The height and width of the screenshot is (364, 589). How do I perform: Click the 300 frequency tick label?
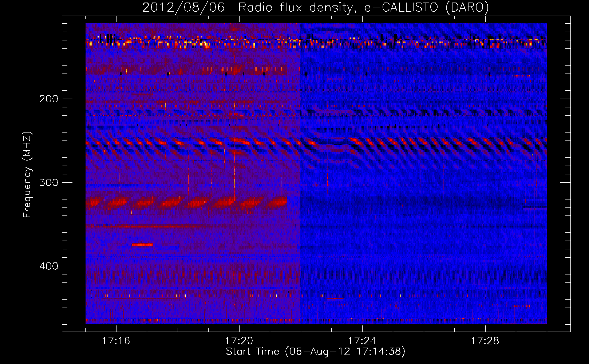click(49, 182)
